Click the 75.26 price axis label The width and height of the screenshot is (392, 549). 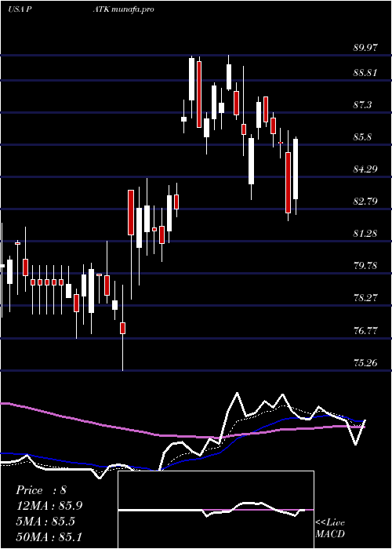coord(365,362)
